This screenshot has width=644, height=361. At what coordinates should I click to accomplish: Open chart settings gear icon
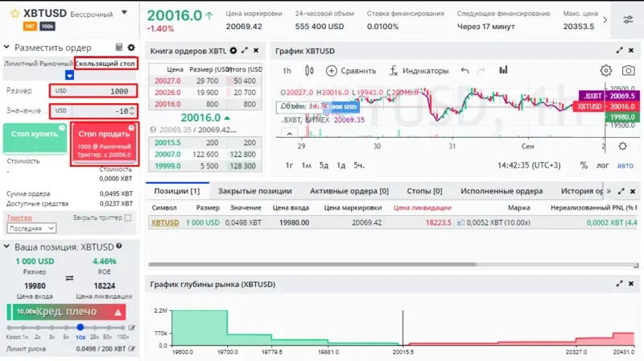point(606,71)
